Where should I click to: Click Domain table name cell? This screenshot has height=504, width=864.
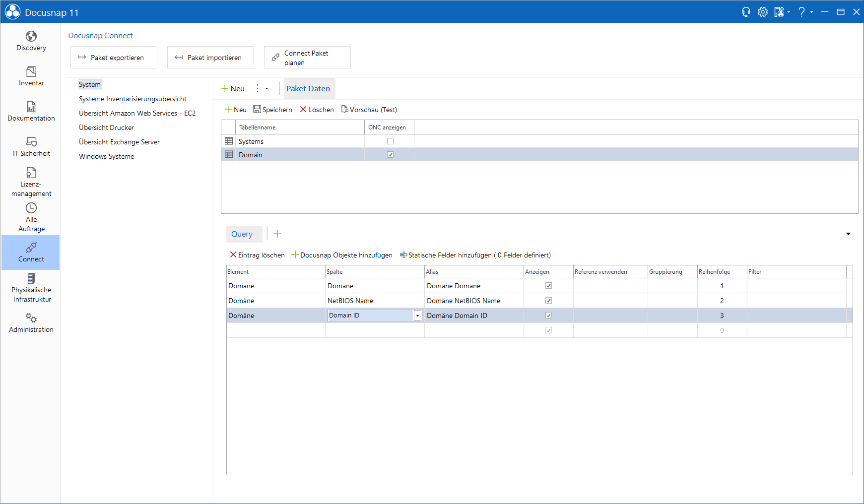pos(300,155)
